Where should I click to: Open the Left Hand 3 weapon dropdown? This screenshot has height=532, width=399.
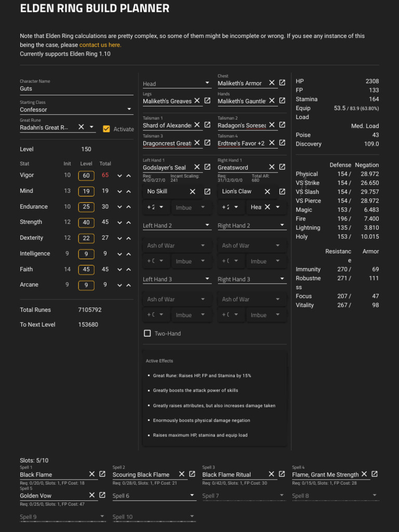coord(177,279)
